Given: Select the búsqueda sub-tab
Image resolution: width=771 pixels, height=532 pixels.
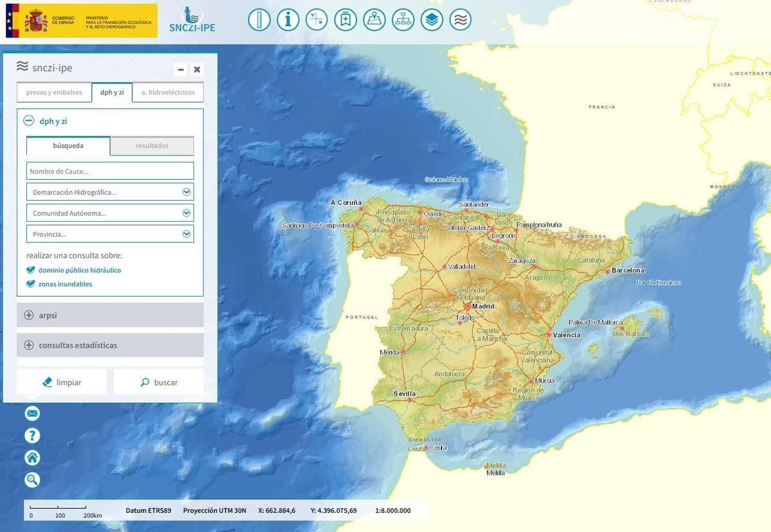Looking at the screenshot, I should (68, 146).
